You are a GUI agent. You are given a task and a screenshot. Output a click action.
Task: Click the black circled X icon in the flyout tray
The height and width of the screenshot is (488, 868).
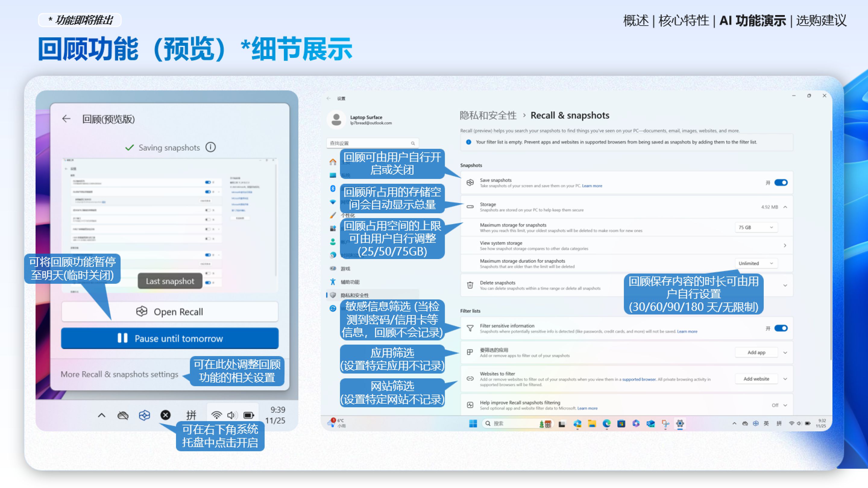[165, 415]
